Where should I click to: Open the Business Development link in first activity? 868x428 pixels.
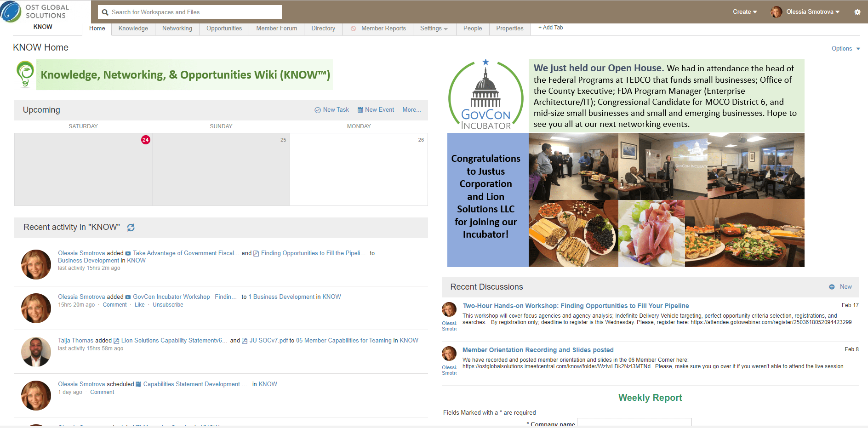[x=89, y=261]
